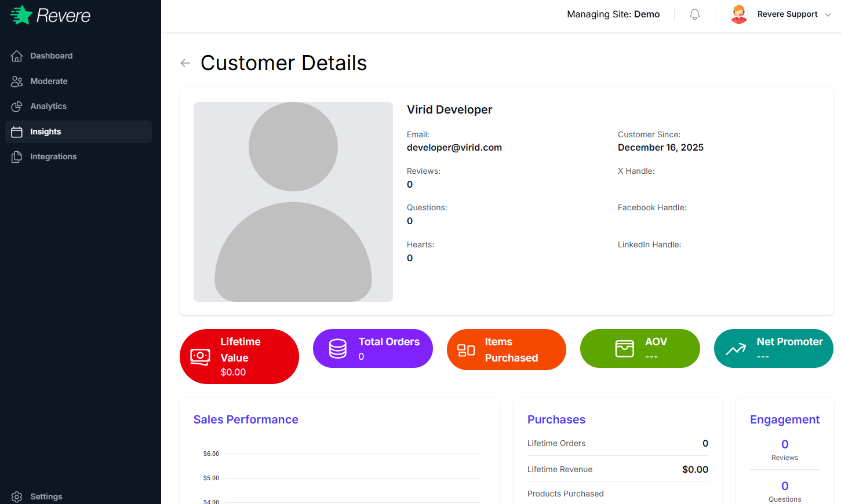Viewport: 841px width, 504px height.
Task: Click the Revere Support profile avatar
Action: pyautogui.click(x=739, y=14)
